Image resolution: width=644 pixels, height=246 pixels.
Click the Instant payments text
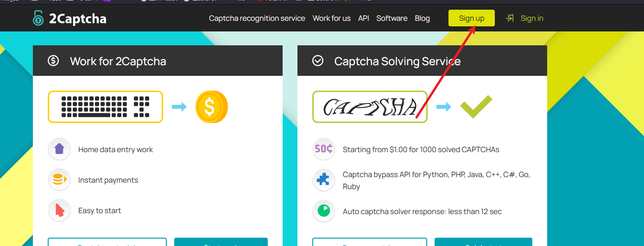pyautogui.click(x=108, y=180)
